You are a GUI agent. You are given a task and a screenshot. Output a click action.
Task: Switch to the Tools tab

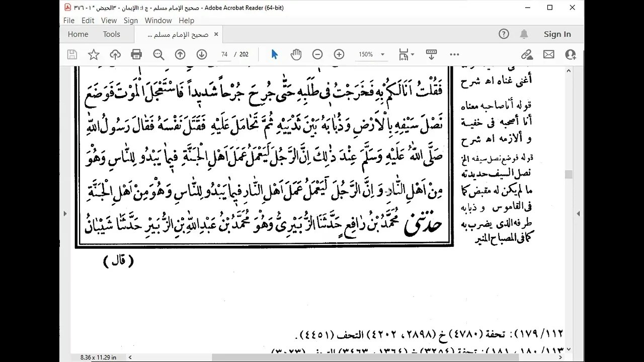click(112, 34)
